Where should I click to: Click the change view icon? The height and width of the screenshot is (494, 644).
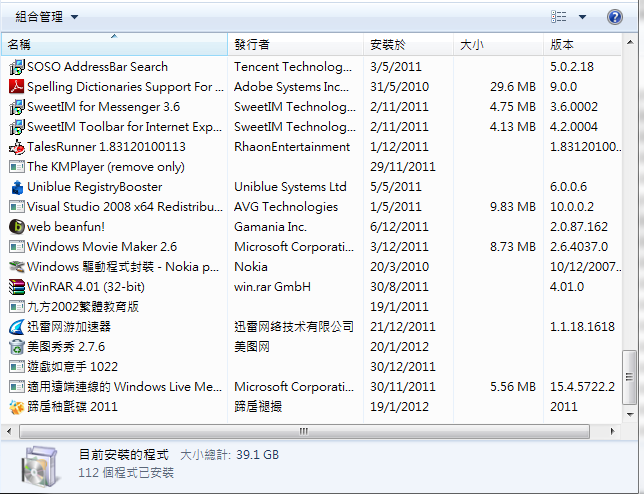559,17
